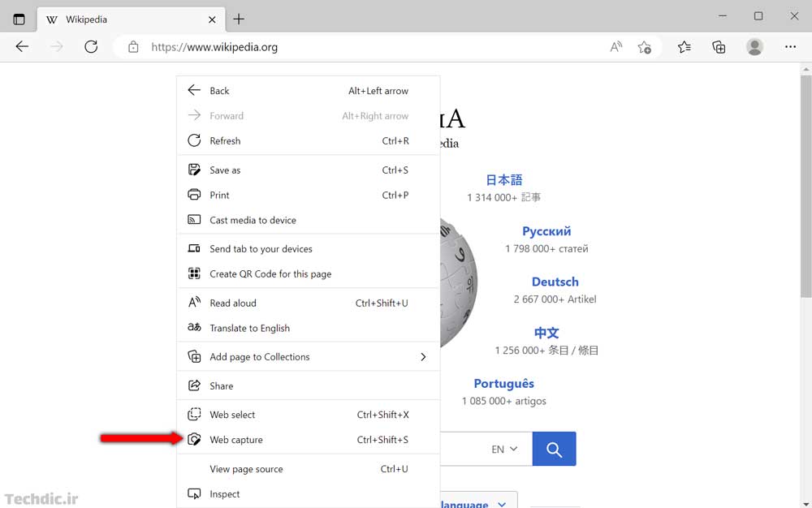Viewport: 812px width, 508px height.
Task: Open the EN search language dropdown
Action: pyautogui.click(x=504, y=449)
